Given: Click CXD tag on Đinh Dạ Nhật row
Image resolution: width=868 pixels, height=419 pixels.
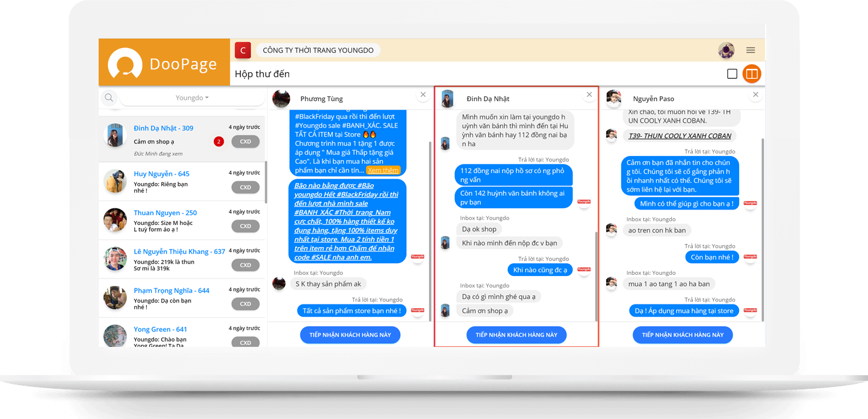Looking at the screenshot, I should point(245,142).
